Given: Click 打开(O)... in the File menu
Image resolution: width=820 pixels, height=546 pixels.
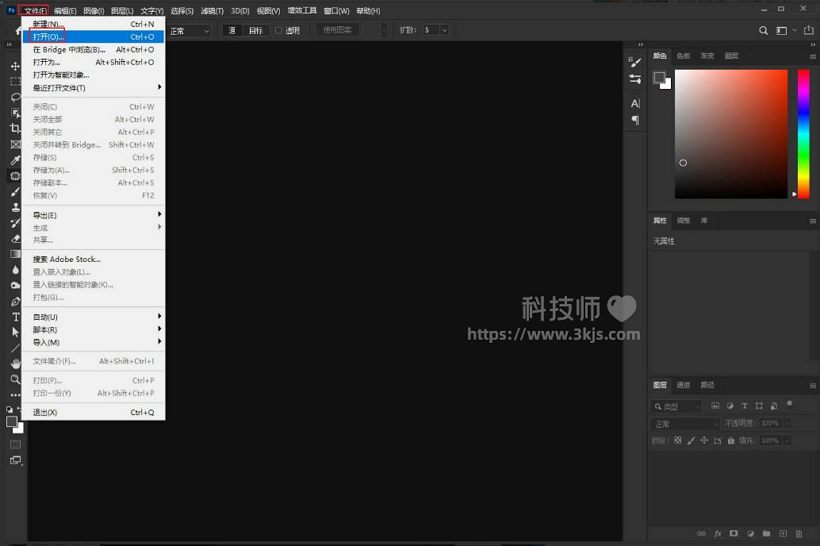Looking at the screenshot, I should pyautogui.click(x=93, y=37).
